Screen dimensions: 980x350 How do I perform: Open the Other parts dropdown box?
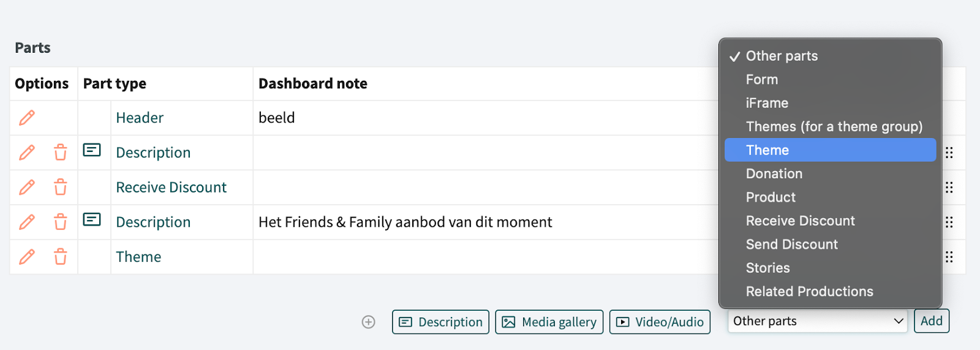(x=817, y=321)
